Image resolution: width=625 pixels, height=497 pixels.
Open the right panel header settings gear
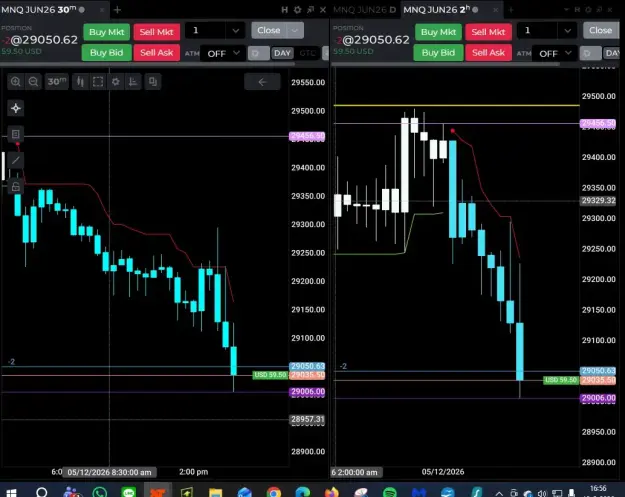coord(588,10)
